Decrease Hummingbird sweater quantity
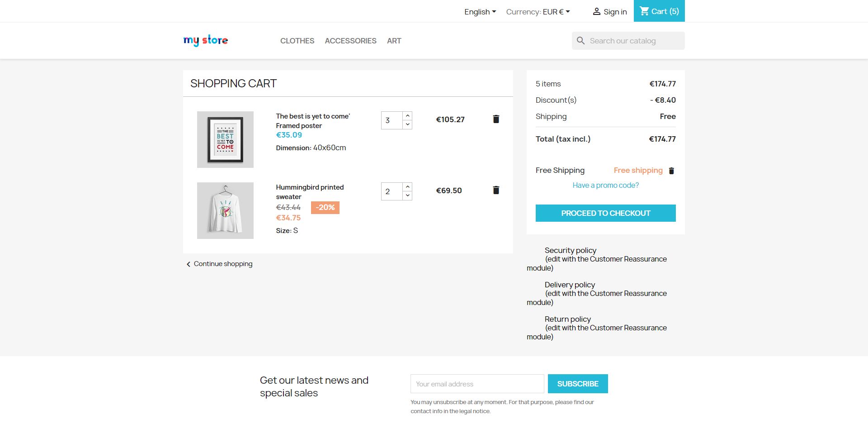 [407, 195]
